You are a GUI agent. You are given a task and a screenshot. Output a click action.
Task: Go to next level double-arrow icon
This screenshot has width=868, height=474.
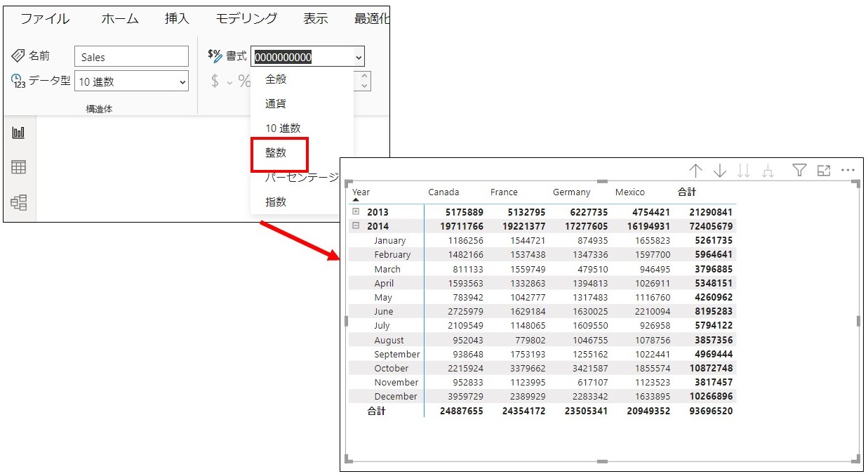click(744, 171)
